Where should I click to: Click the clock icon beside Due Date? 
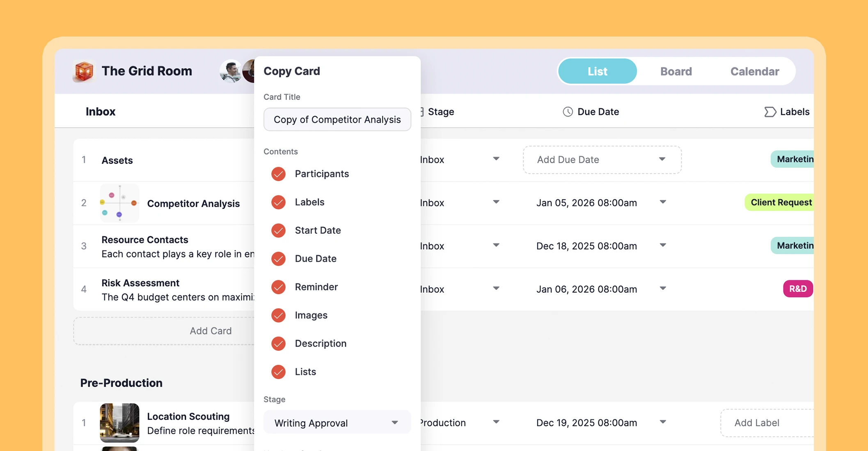[568, 111]
